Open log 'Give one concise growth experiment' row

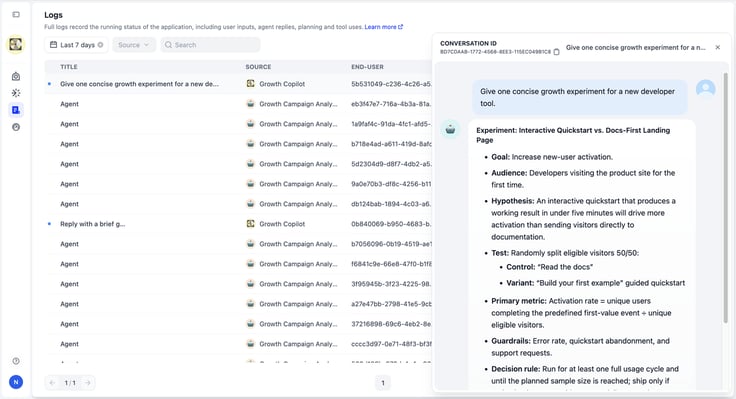click(238, 84)
